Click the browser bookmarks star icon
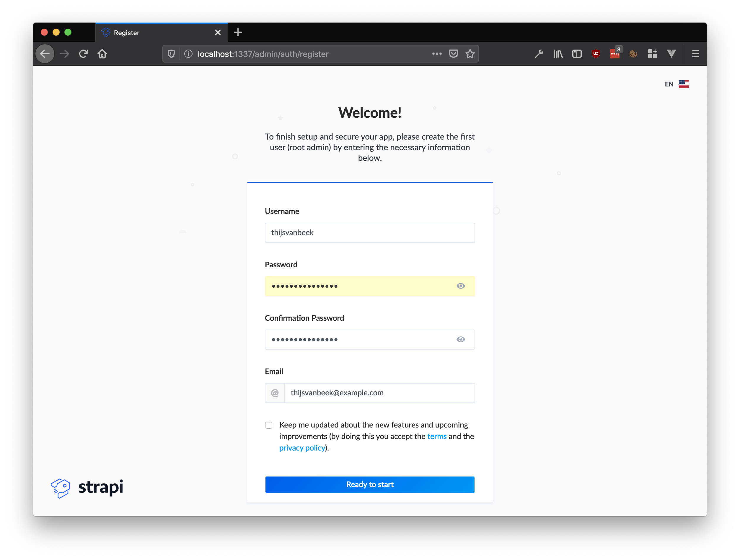Viewport: 740px width, 560px height. pyautogui.click(x=470, y=53)
